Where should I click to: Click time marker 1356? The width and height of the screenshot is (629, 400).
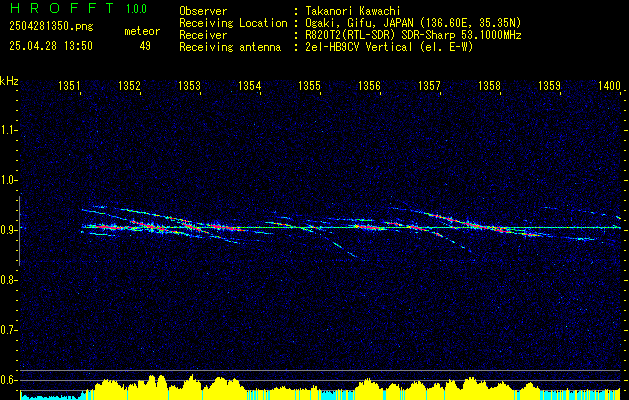(369, 85)
